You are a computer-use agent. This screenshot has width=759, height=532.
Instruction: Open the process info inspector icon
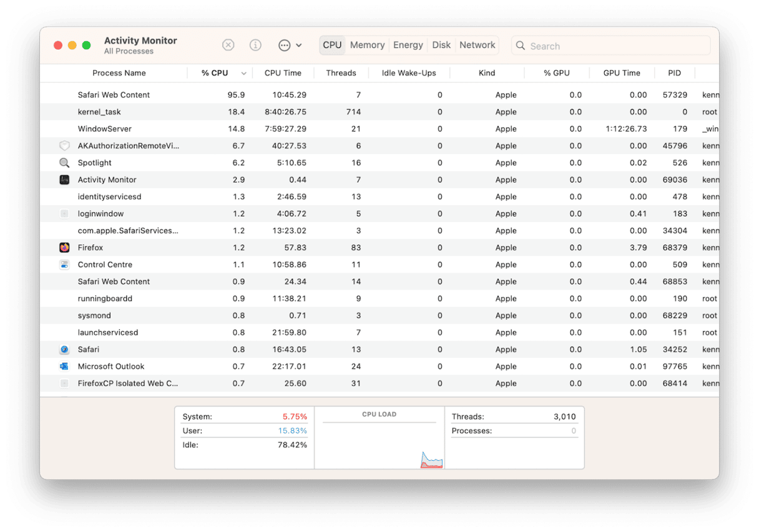click(x=255, y=45)
